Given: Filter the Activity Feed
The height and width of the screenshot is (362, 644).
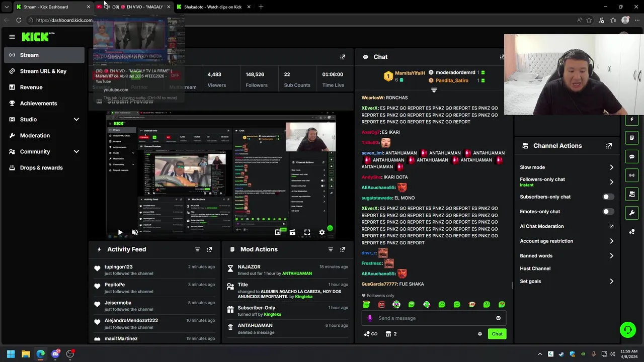Looking at the screenshot, I should tap(197, 249).
